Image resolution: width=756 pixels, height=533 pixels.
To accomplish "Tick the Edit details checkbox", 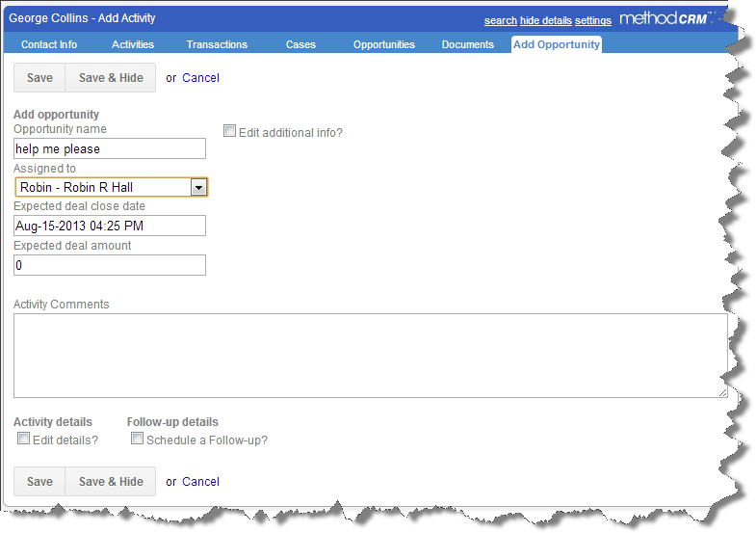I will (x=24, y=439).
